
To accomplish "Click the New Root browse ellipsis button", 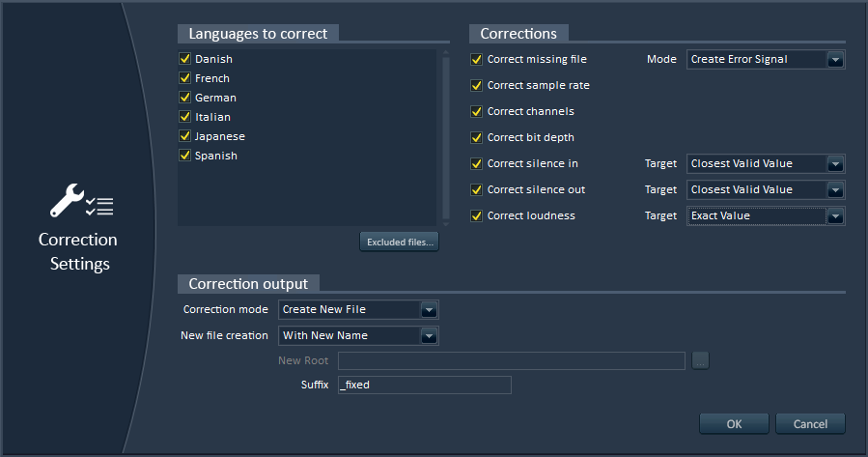I will click(700, 361).
